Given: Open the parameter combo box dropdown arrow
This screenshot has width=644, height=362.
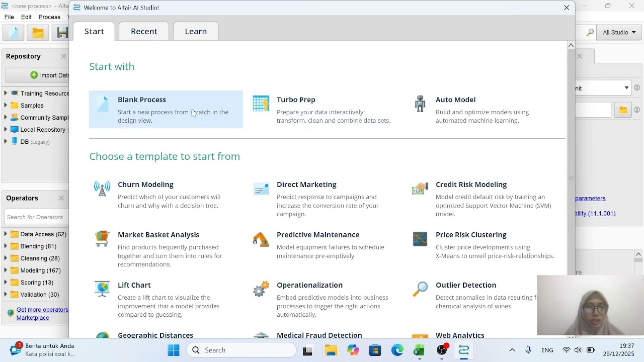Looking at the screenshot, I should (626, 88).
